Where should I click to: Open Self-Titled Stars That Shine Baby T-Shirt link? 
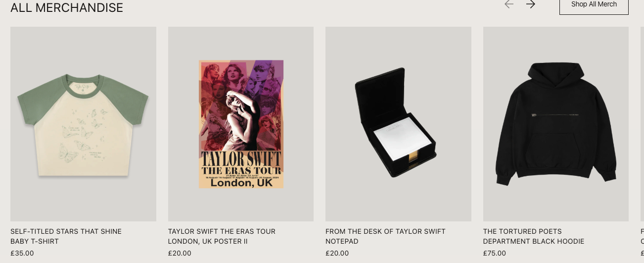(66, 236)
